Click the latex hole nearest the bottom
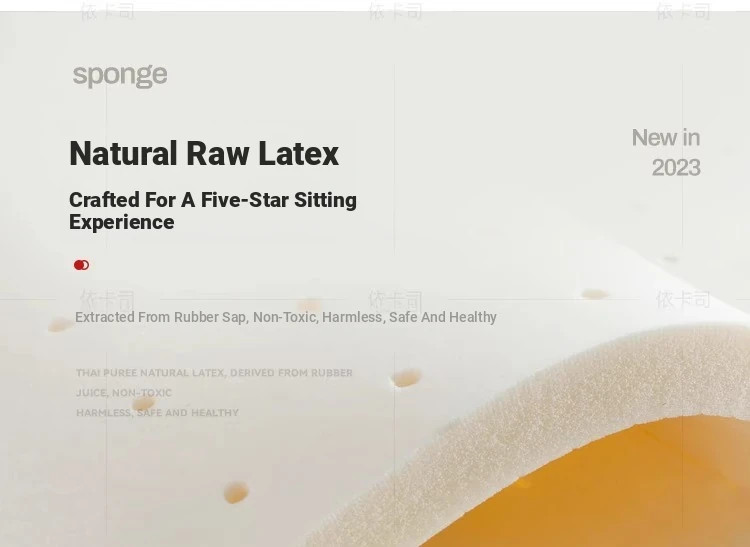Screen dimensions: 750x547 pyautogui.click(x=236, y=492)
